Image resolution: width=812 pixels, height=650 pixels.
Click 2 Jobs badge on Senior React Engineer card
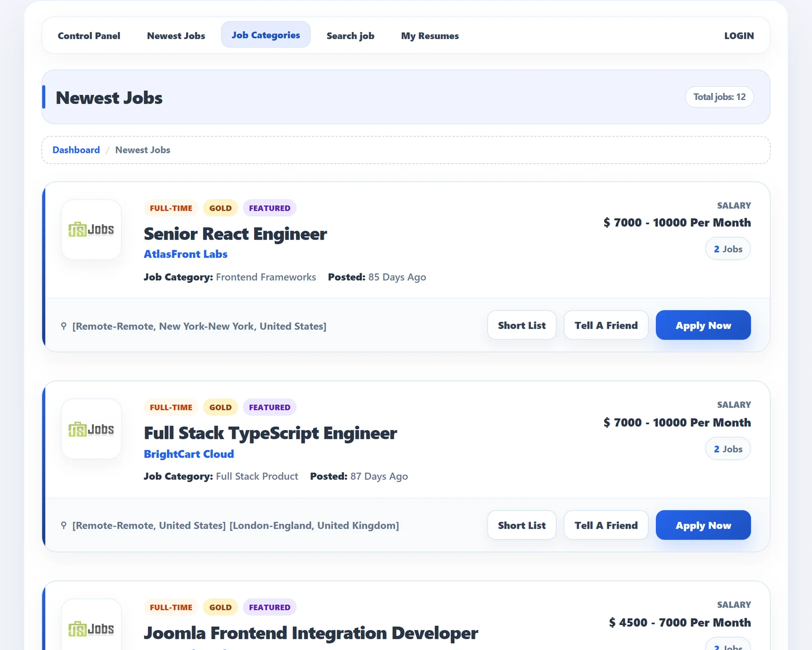click(x=728, y=249)
